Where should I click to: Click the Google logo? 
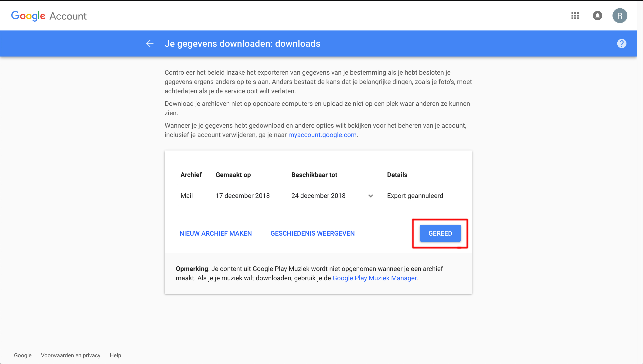click(28, 16)
